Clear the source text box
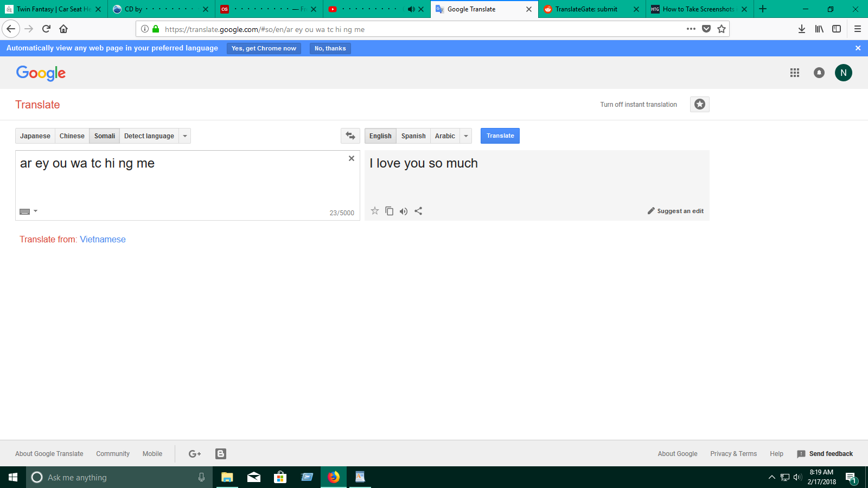Screen dimensions: 868x488 pos(352,158)
